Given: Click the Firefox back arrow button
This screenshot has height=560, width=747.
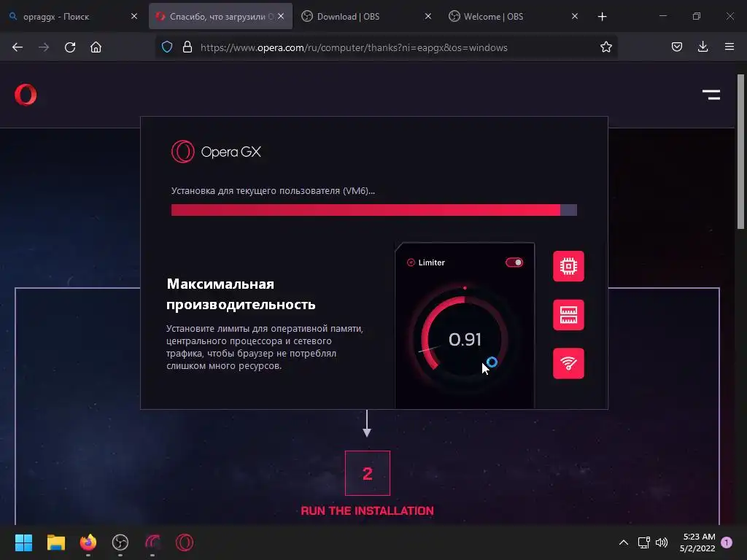Looking at the screenshot, I should tap(18, 47).
